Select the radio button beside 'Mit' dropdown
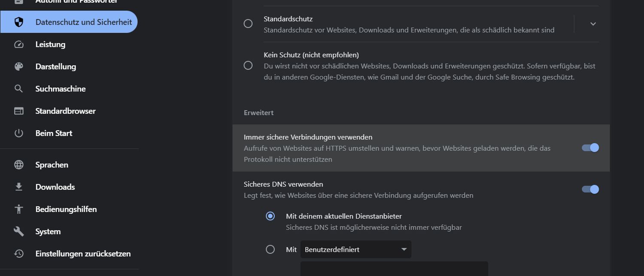The width and height of the screenshot is (644, 276). (270, 249)
